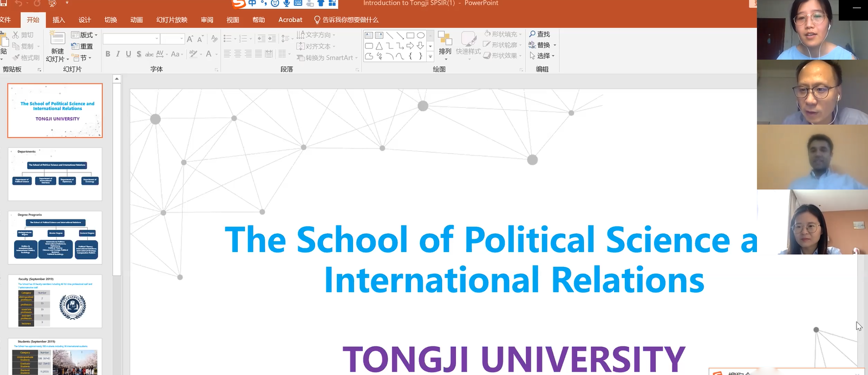Select the triangle shape in the gallery
This screenshot has height=375, width=868.
379,46
